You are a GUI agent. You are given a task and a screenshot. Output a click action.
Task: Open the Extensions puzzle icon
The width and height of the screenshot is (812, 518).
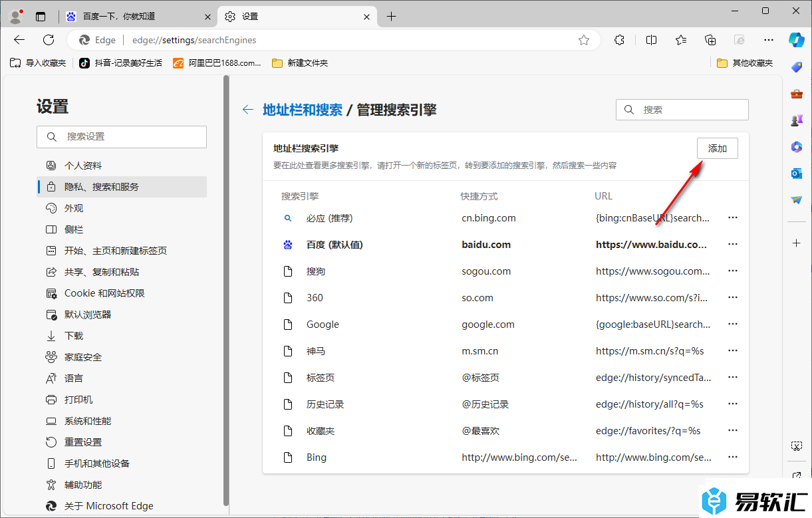click(619, 40)
